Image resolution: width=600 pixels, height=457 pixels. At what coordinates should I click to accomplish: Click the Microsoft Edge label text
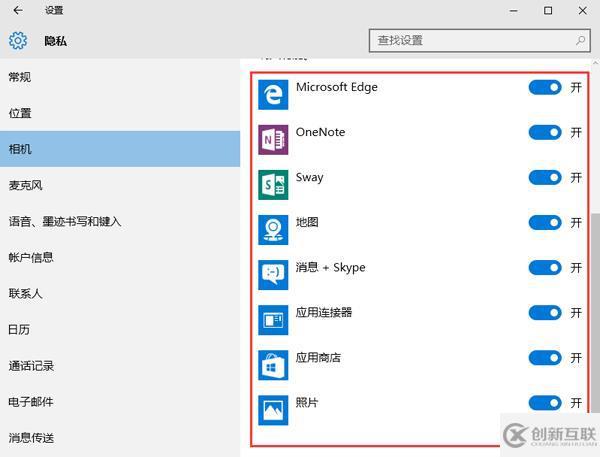pos(337,87)
